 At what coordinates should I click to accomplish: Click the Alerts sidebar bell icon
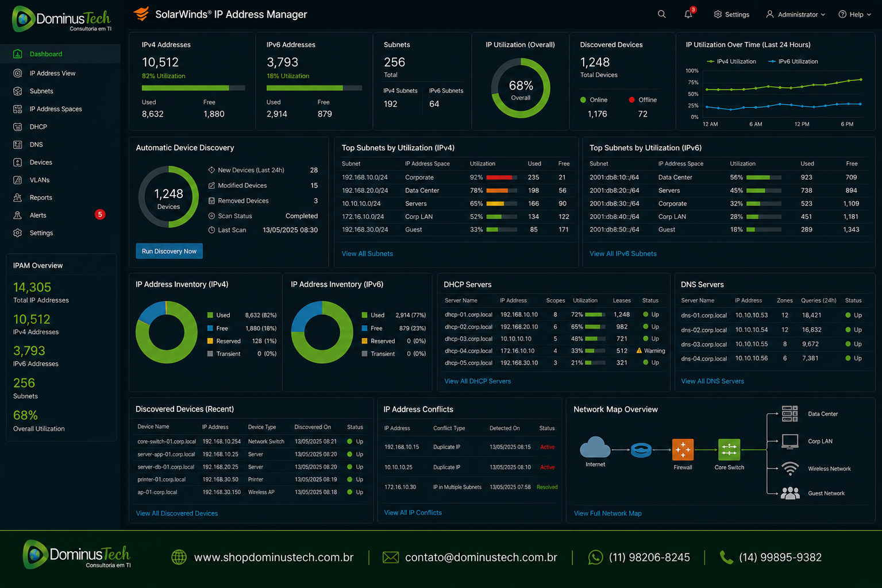click(18, 215)
